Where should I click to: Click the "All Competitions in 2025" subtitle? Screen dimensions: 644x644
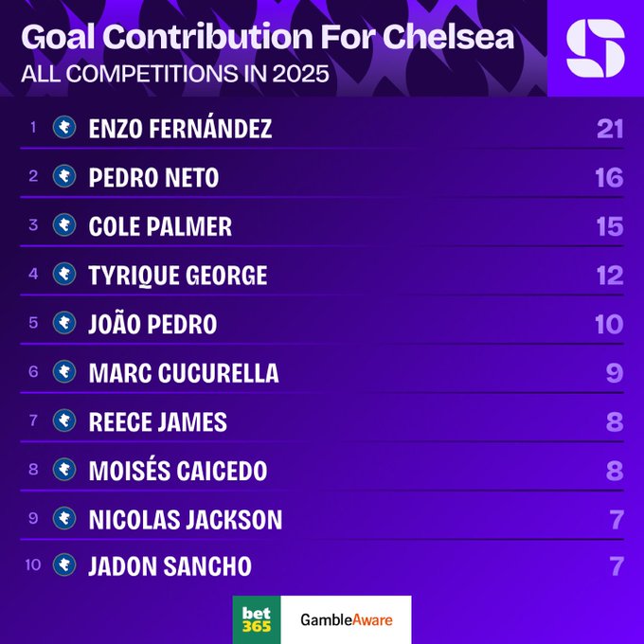[x=175, y=74]
